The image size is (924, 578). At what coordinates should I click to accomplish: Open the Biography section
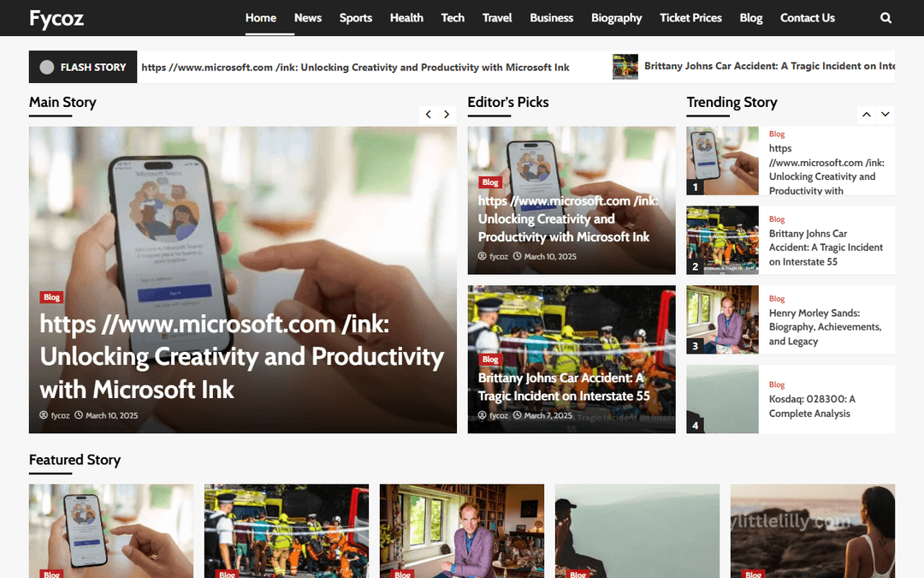616,18
